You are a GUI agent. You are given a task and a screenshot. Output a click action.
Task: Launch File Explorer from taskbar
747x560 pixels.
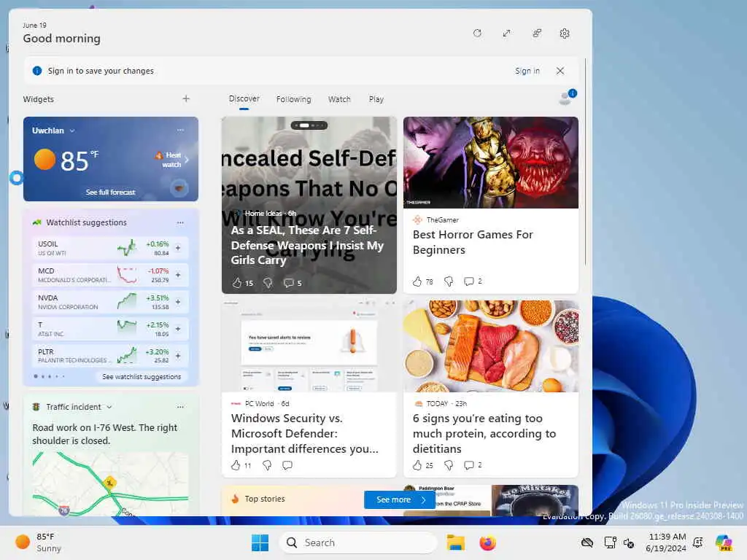455,542
